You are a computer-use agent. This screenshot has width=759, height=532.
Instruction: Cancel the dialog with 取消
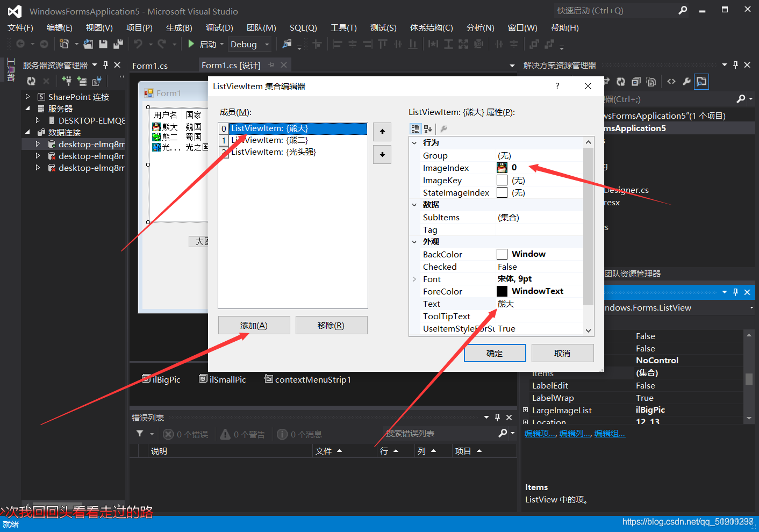[562, 353]
